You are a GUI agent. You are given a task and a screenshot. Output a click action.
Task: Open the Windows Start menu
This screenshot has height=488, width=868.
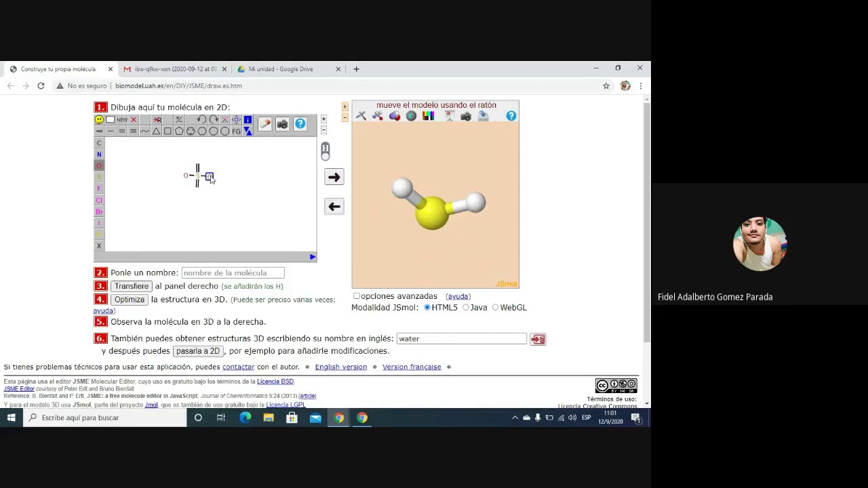click(x=11, y=418)
